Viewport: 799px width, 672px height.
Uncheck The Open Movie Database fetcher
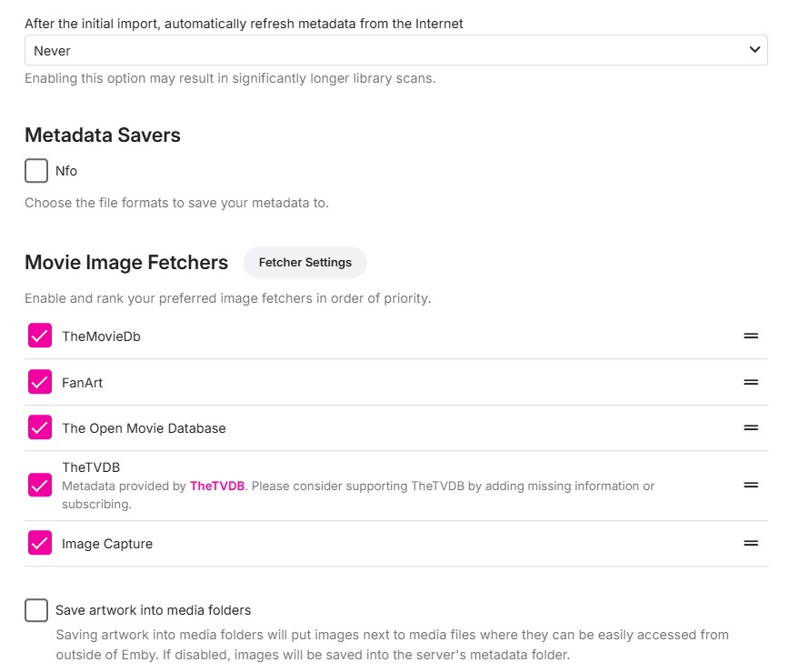coord(40,428)
